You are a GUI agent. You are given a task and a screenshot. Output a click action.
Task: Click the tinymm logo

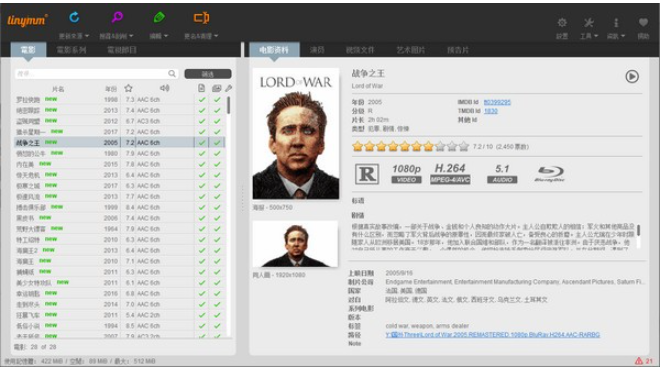click(x=27, y=20)
